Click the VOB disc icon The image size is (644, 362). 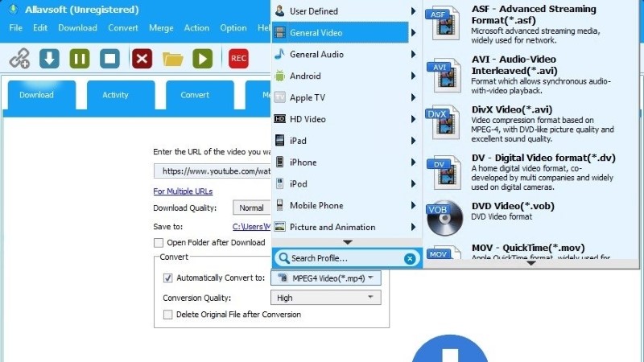(444, 218)
